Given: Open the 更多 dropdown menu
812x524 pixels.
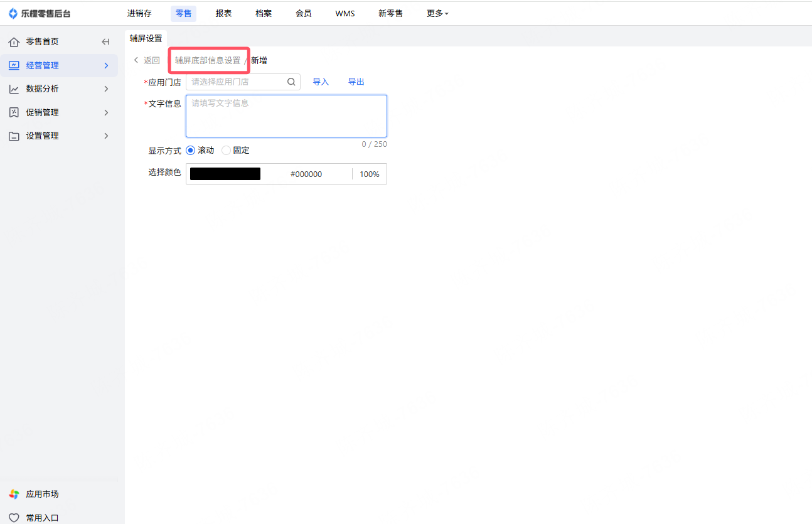Looking at the screenshot, I should pos(437,13).
